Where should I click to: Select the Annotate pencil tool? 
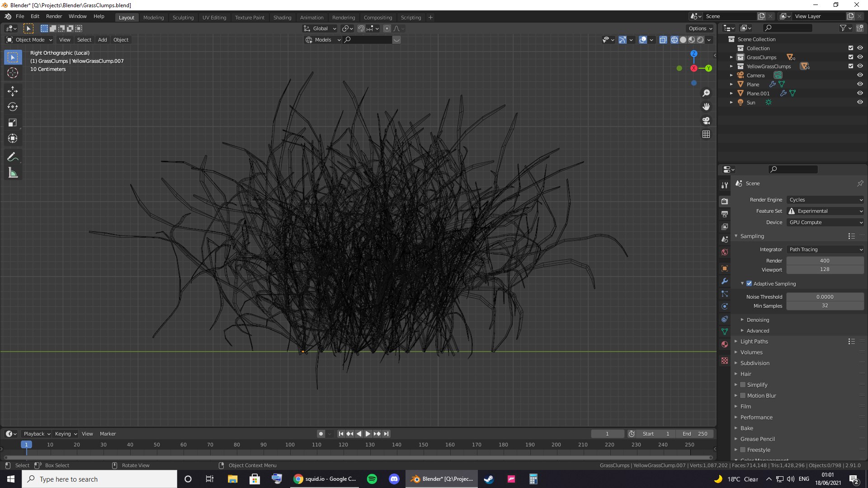click(x=13, y=157)
